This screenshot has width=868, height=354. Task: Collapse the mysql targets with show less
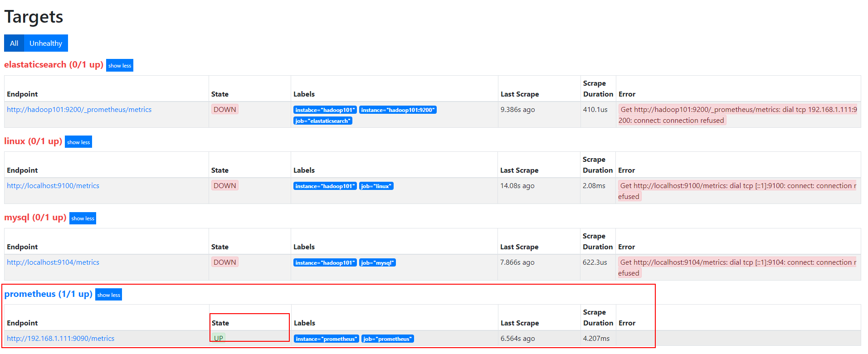pyautogui.click(x=83, y=218)
